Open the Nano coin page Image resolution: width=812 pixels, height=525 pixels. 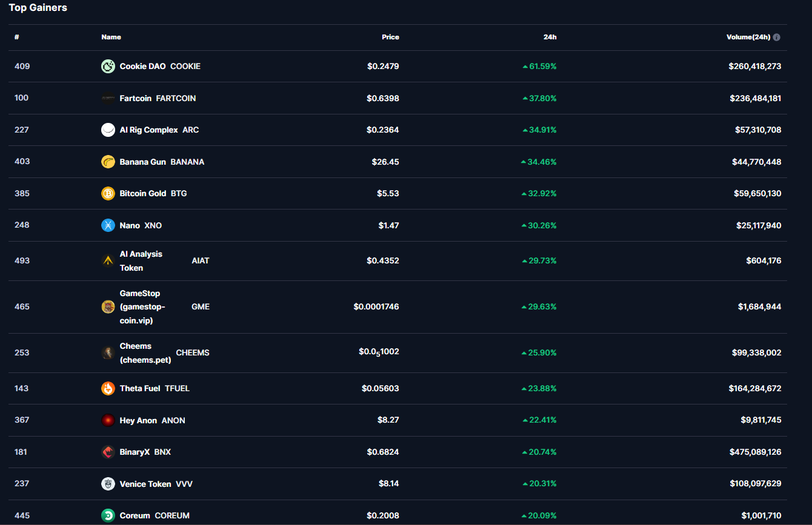point(130,225)
